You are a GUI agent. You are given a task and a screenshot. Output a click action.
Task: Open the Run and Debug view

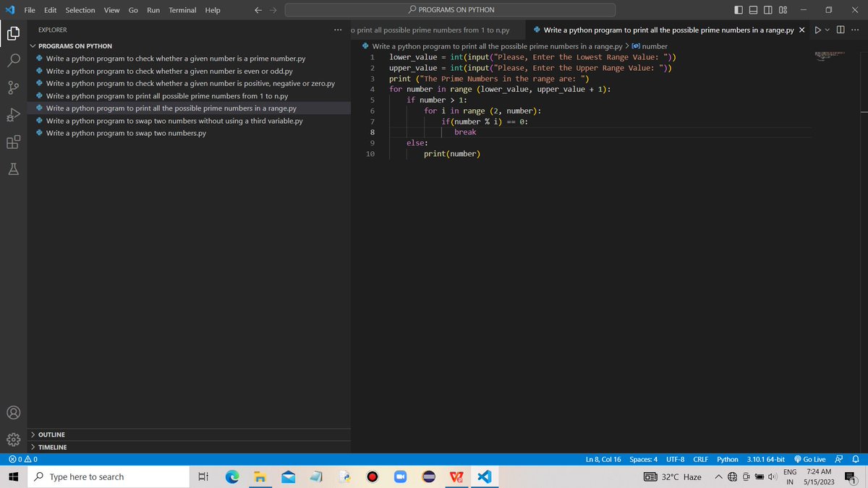[x=14, y=114]
